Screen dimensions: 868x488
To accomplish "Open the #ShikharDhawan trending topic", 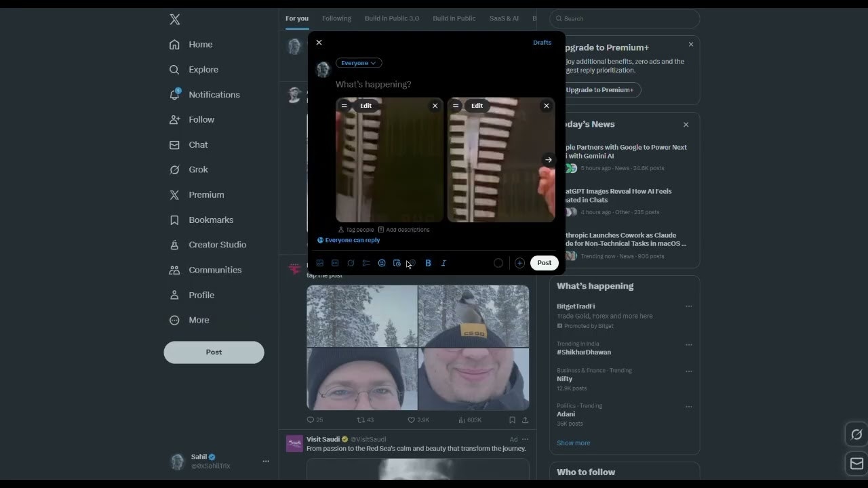I will click(x=584, y=352).
